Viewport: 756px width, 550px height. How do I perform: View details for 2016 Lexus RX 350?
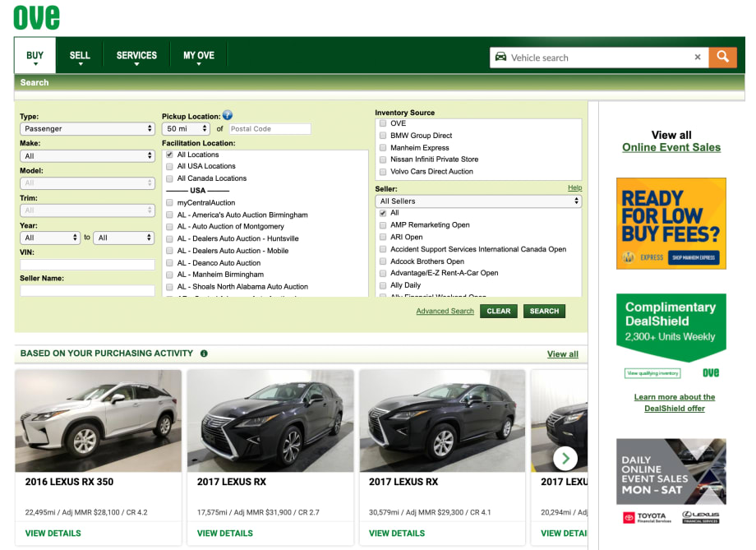pos(53,533)
